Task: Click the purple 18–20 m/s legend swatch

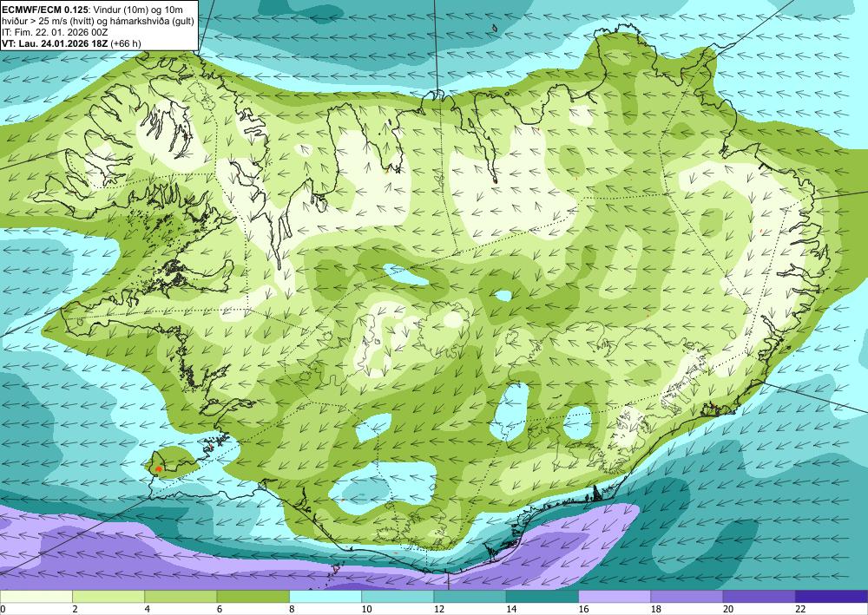Action: (687, 597)
